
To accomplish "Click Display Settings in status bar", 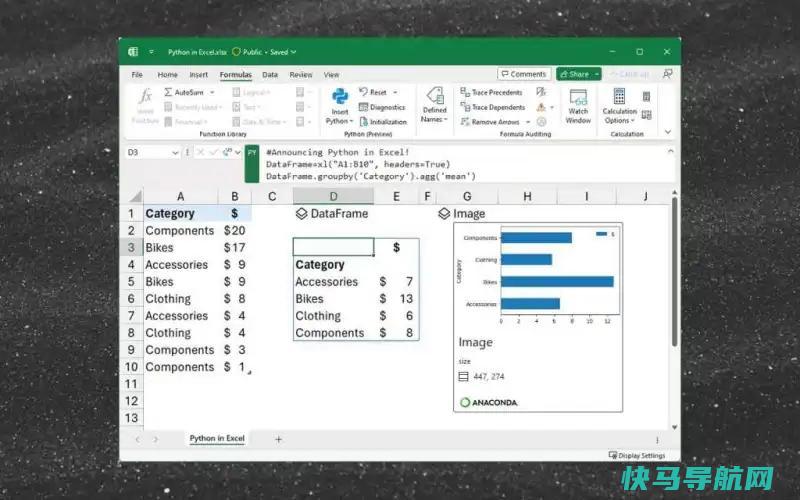I will [637, 455].
